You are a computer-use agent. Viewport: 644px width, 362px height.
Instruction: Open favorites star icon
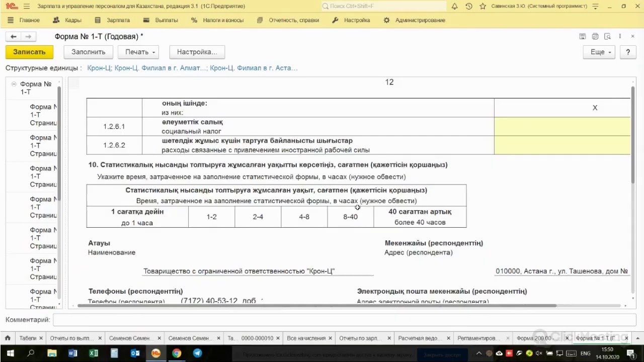click(x=483, y=6)
